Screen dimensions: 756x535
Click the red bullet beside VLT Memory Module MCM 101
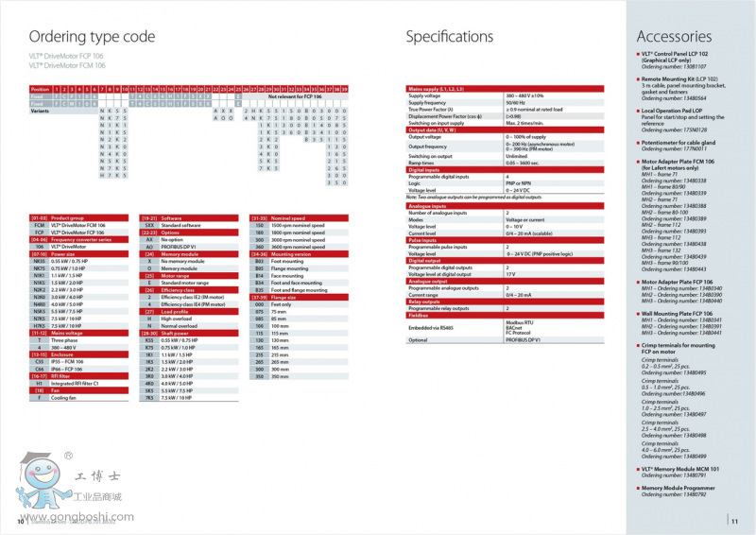pos(639,470)
